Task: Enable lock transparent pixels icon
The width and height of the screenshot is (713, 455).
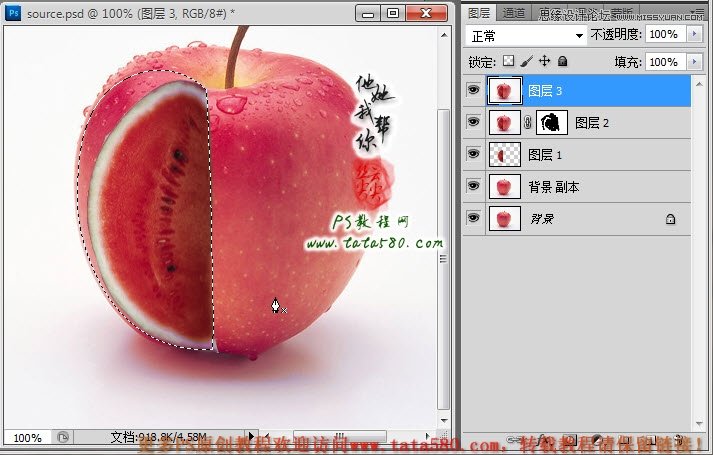Action: coord(508,61)
